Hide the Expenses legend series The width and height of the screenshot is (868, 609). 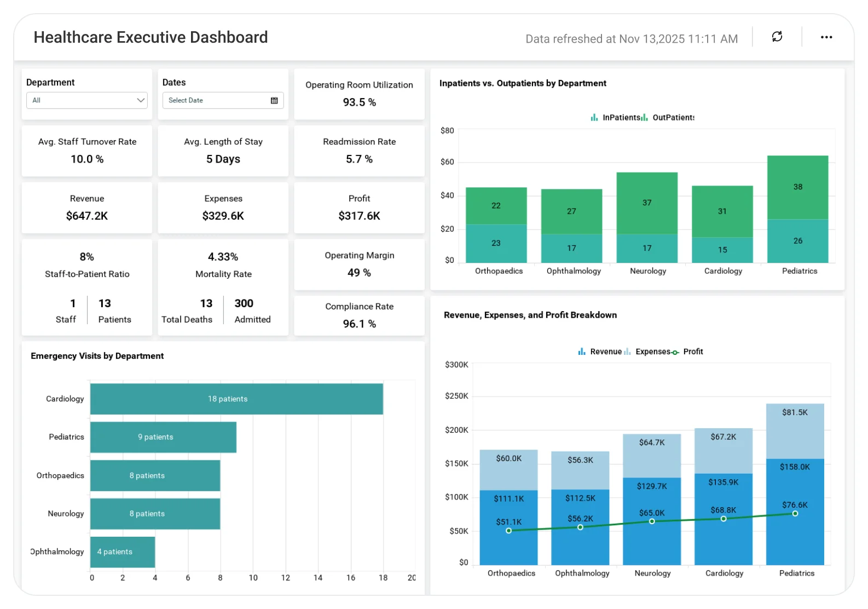(x=647, y=352)
